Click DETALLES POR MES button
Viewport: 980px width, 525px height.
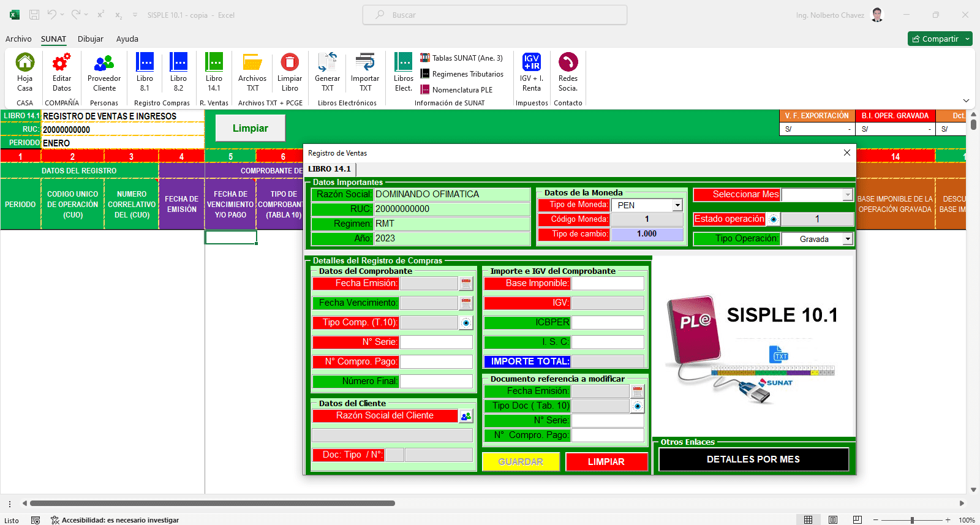tap(753, 459)
